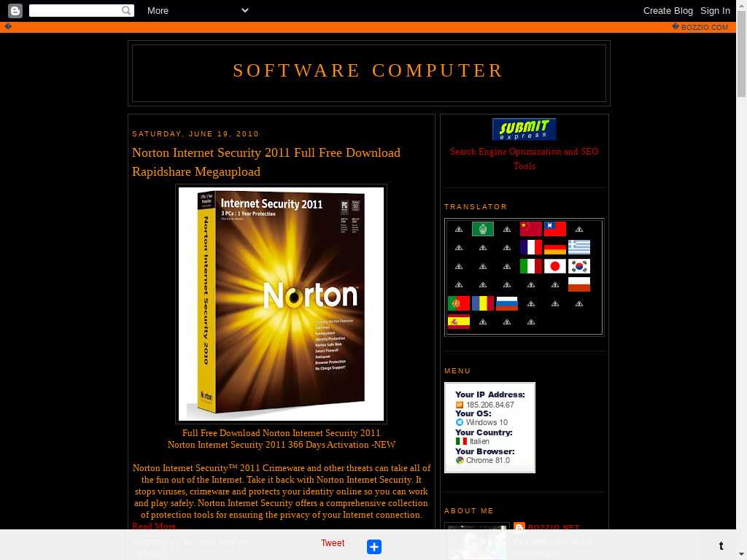Image resolution: width=747 pixels, height=560 pixels.
Task: Click the About Me profile photo thumbnail
Action: pos(477,542)
